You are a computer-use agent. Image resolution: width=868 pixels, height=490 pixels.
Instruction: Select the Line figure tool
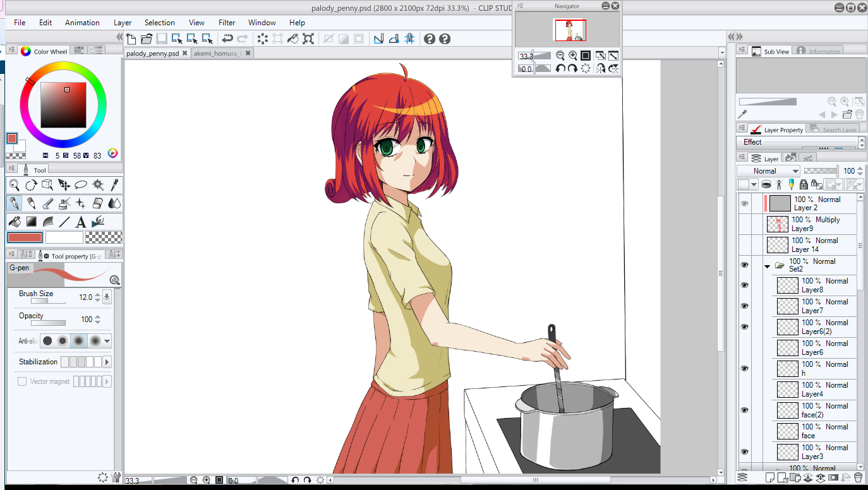[x=64, y=222]
